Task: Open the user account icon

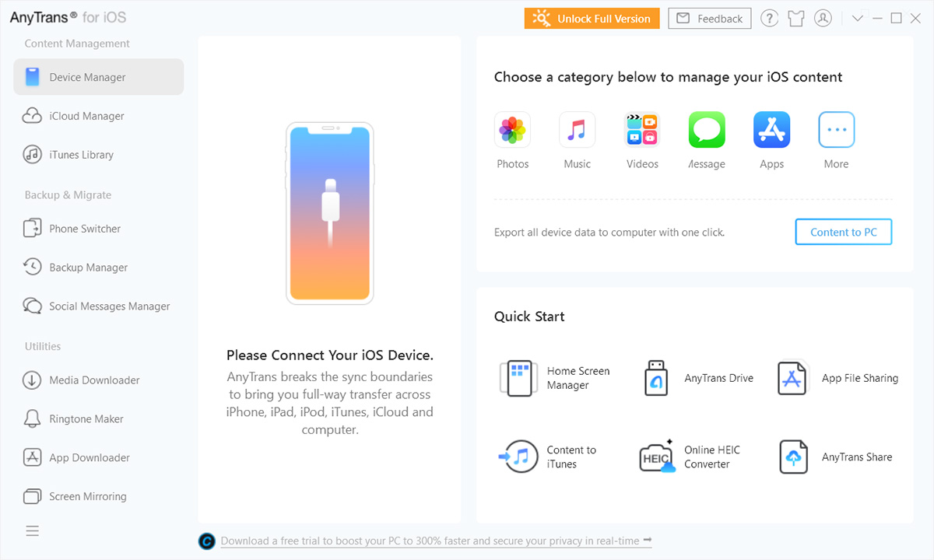Action: (823, 19)
